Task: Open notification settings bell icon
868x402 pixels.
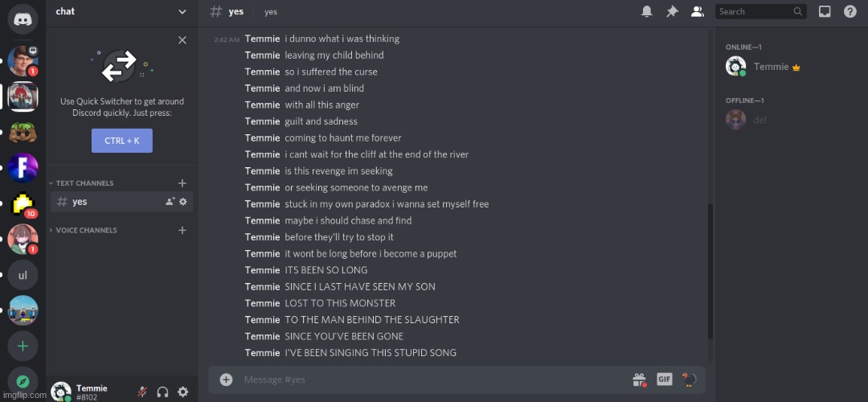Action: point(646,11)
